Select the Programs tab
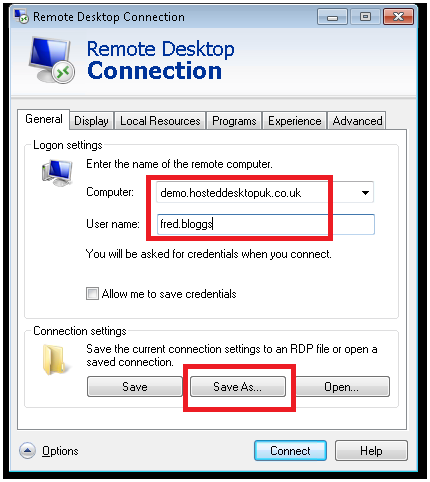 coord(234,121)
